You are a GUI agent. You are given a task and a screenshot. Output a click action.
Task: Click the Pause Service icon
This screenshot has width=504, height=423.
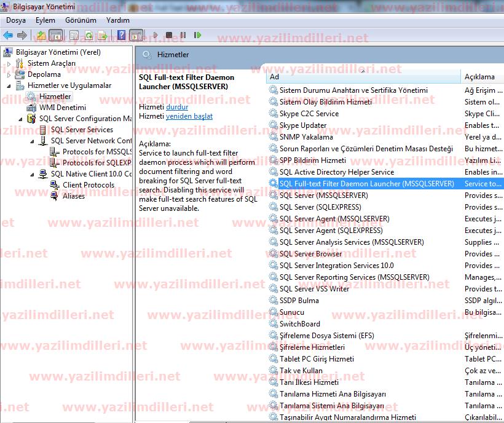click(182, 35)
